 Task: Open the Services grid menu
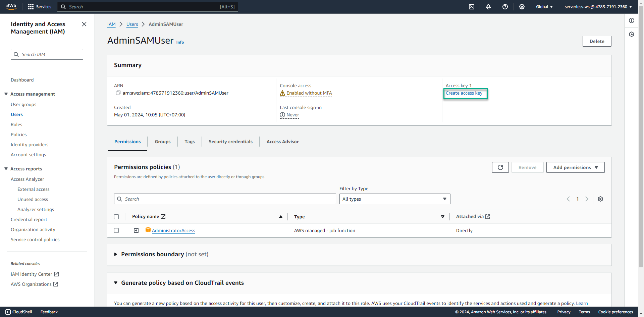coord(40,7)
